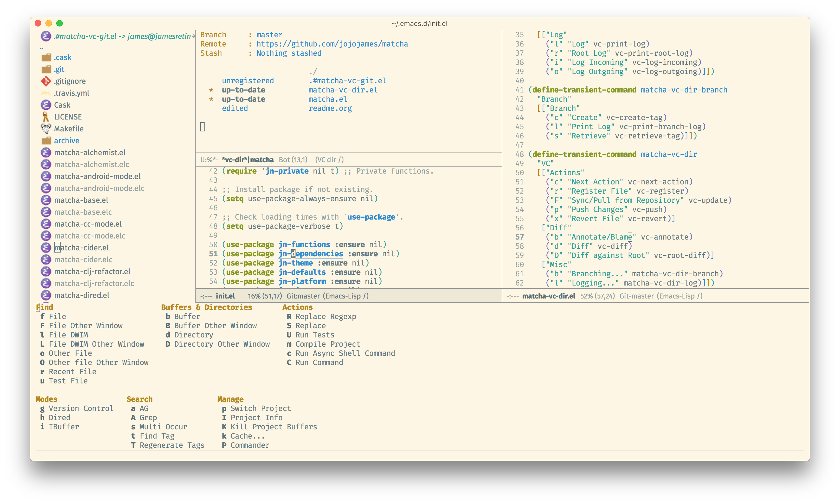Go to parent directory '..' entry
The width and height of the screenshot is (840, 504).
pos(41,48)
